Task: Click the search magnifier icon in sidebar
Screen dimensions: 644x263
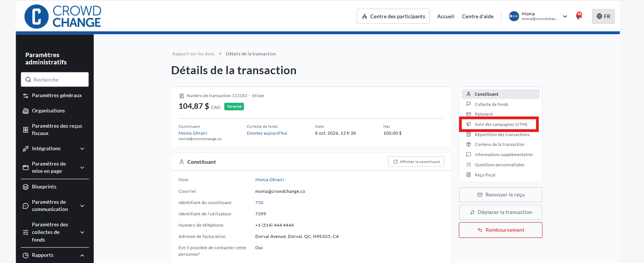Action: pos(28,80)
